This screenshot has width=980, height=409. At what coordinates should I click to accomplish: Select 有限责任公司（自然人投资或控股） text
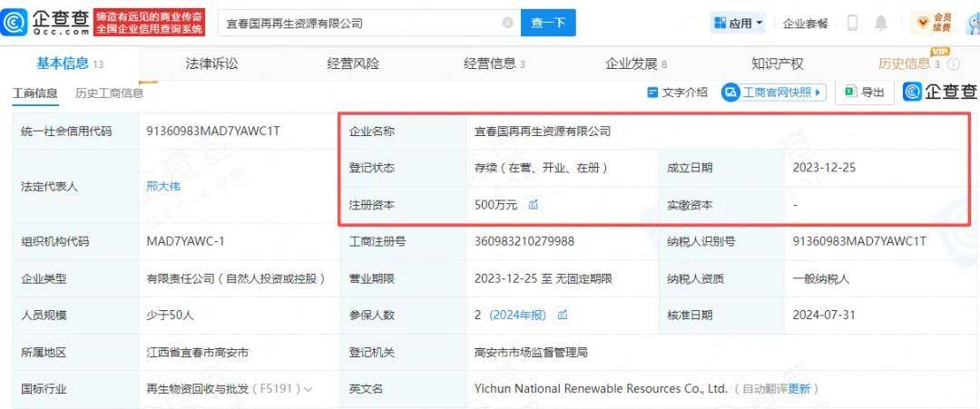tap(236, 279)
